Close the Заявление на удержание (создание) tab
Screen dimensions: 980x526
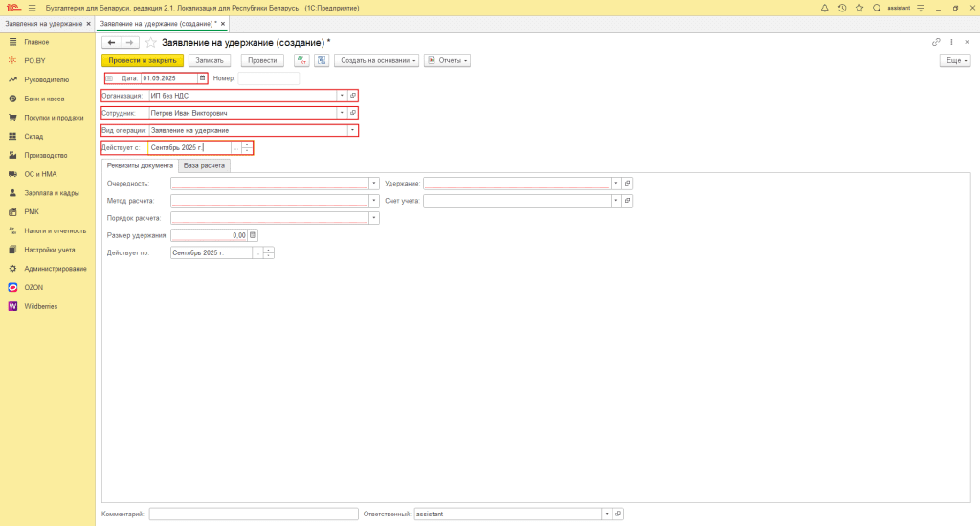point(222,24)
